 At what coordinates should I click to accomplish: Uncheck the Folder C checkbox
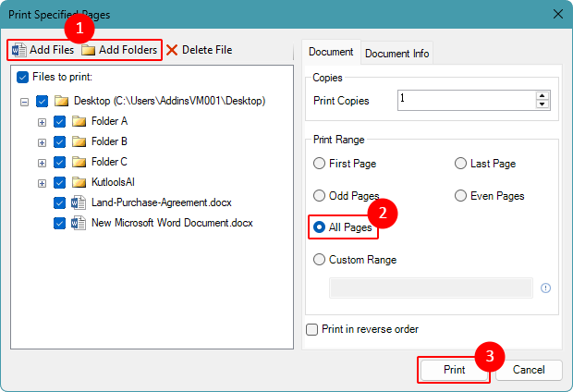(59, 162)
